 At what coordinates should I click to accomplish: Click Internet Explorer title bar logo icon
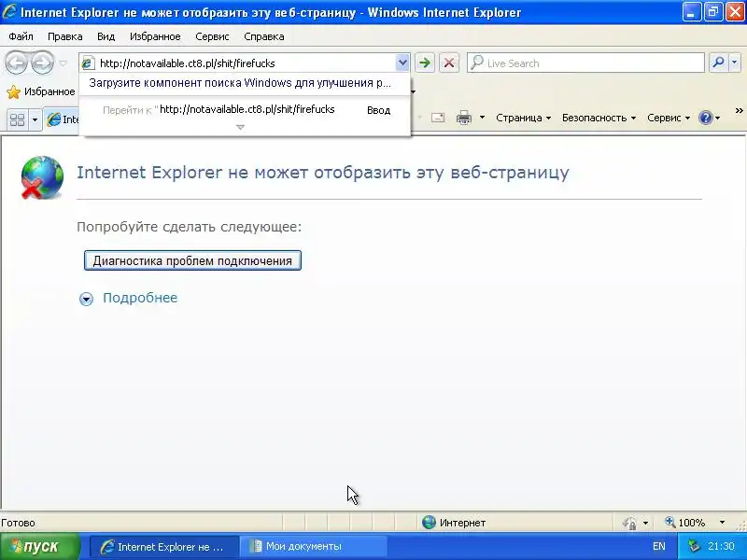[x=9, y=11]
